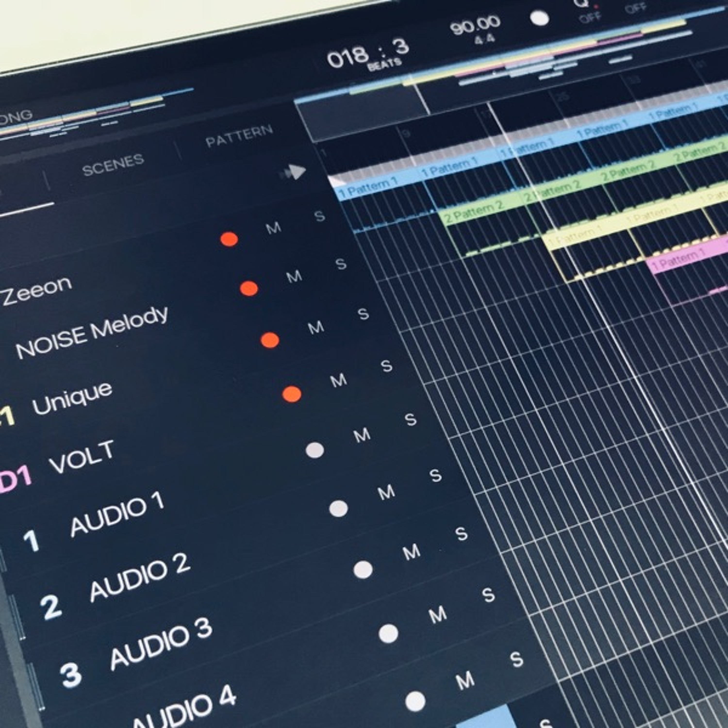The width and height of the screenshot is (728, 728).
Task: Mute the AUDIO 3 track
Action: [412, 552]
